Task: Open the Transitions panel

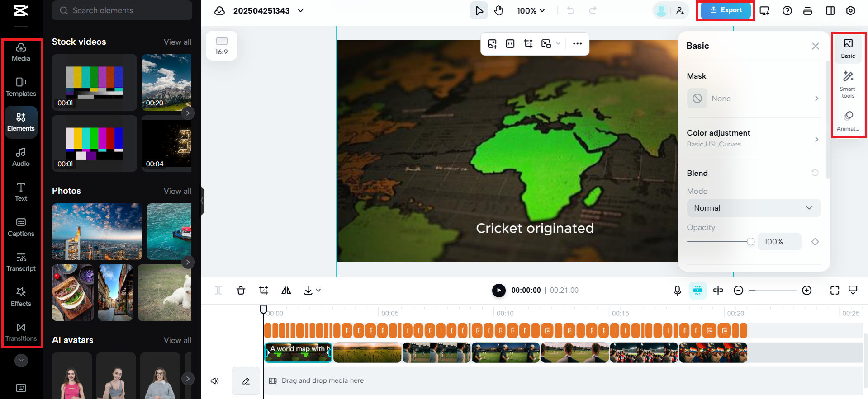Action: coord(21,332)
